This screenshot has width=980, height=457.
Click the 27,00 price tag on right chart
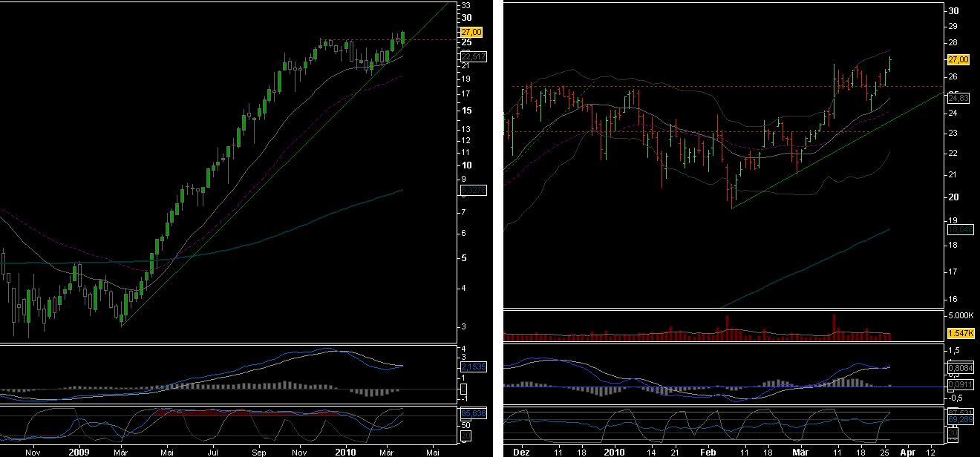(958, 59)
